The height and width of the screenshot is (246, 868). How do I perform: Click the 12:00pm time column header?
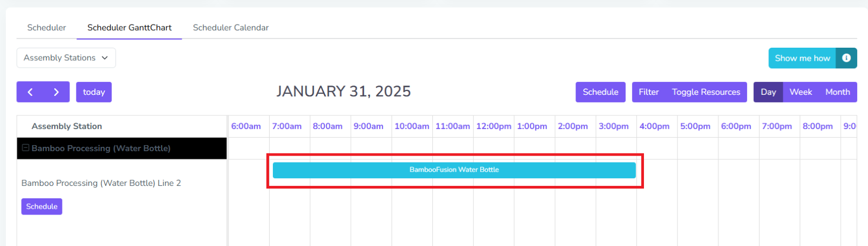click(493, 126)
